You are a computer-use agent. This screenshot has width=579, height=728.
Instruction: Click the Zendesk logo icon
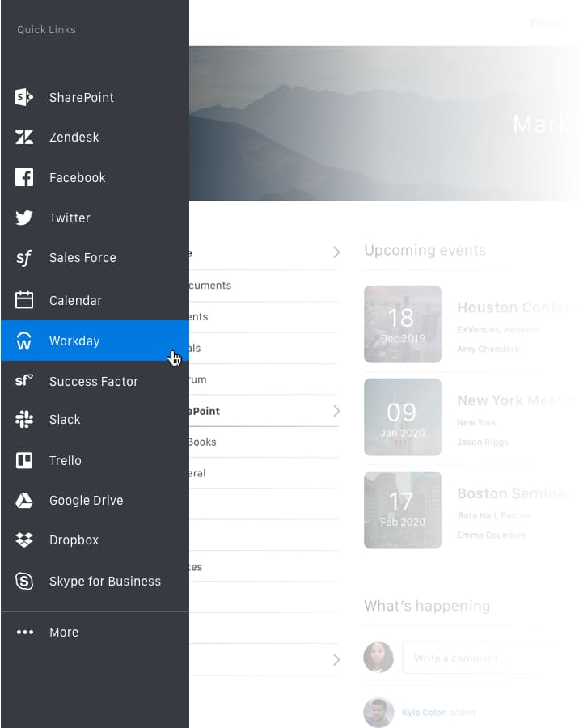24,137
